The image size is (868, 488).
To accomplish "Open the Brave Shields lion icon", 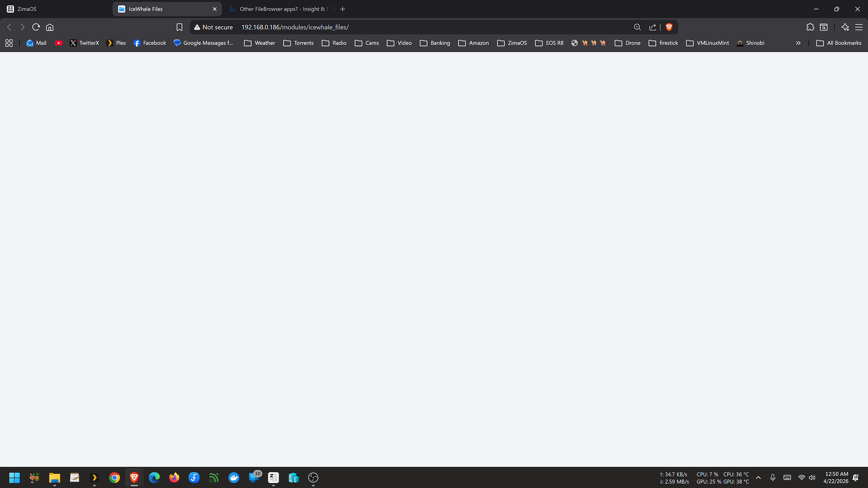I will point(669,27).
